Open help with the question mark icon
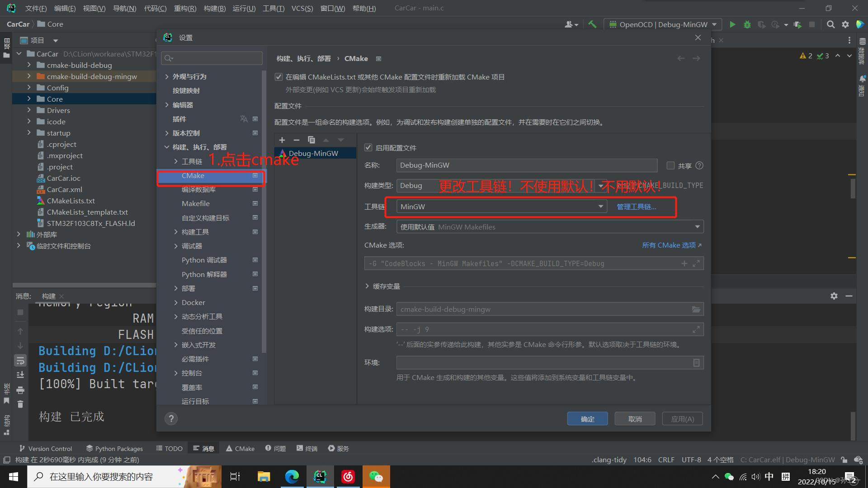 tap(171, 418)
